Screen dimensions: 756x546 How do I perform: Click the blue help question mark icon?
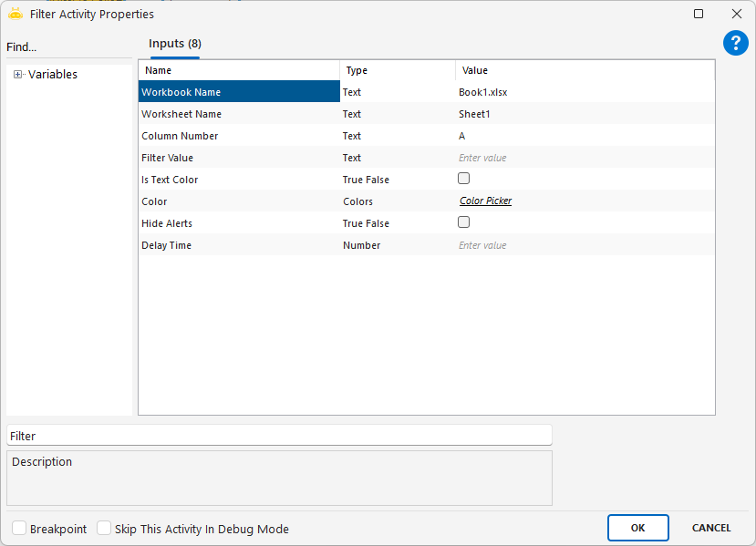(735, 43)
